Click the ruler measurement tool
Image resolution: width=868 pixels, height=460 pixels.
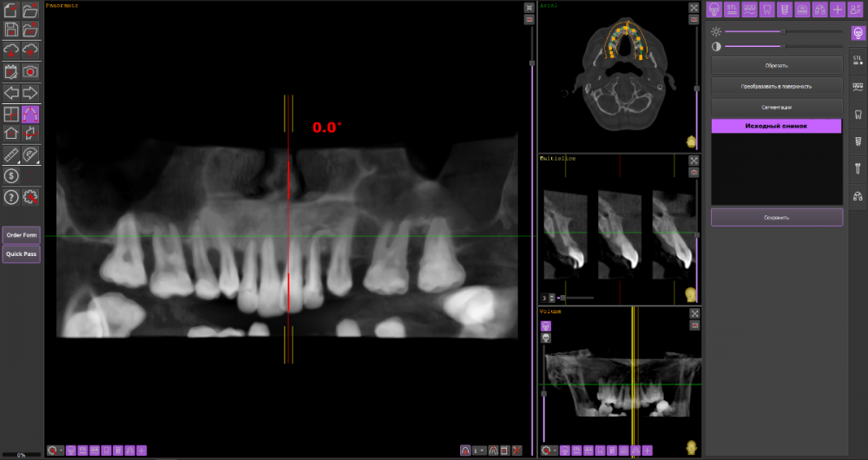point(11,155)
